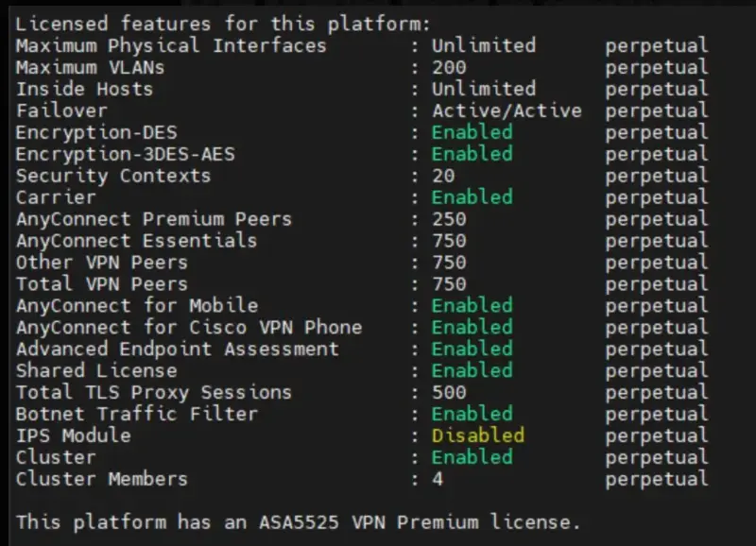The image size is (756, 546).
Task: Click the 'Other VPN Peers' label
Action: coord(101,263)
